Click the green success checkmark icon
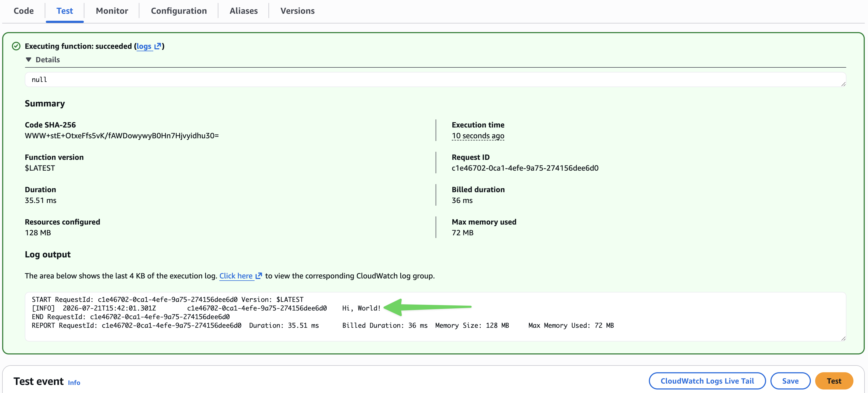This screenshot has width=868, height=393. click(x=16, y=46)
